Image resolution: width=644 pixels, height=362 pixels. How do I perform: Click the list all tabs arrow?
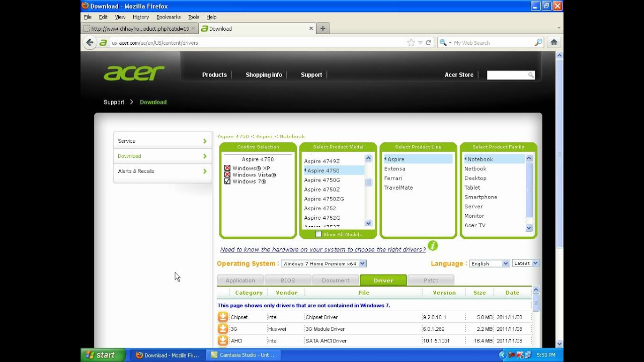[x=559, y=28]
